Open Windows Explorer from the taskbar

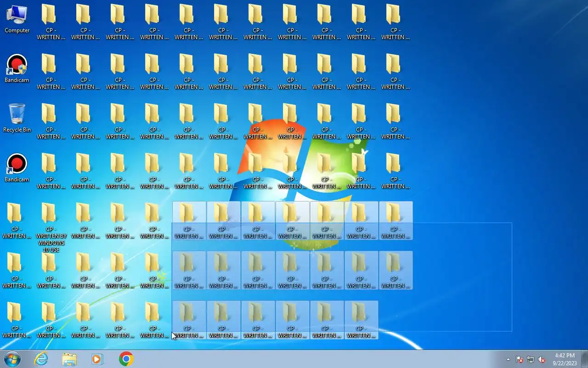click(69, 359)
